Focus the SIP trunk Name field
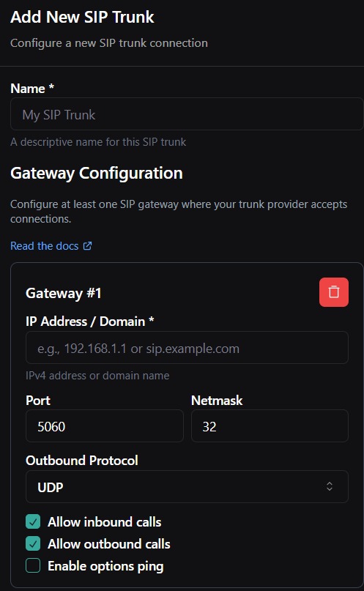Viewport: 364px width, 591px height. click(187, 114)
